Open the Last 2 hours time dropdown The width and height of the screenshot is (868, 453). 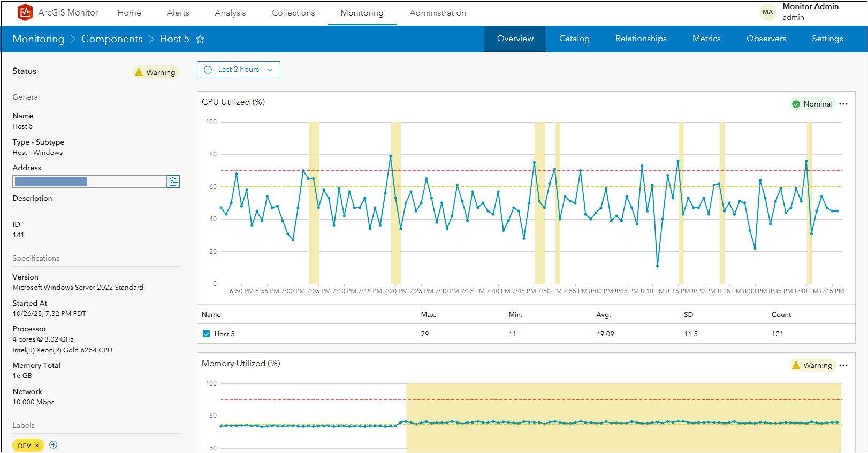239,70
